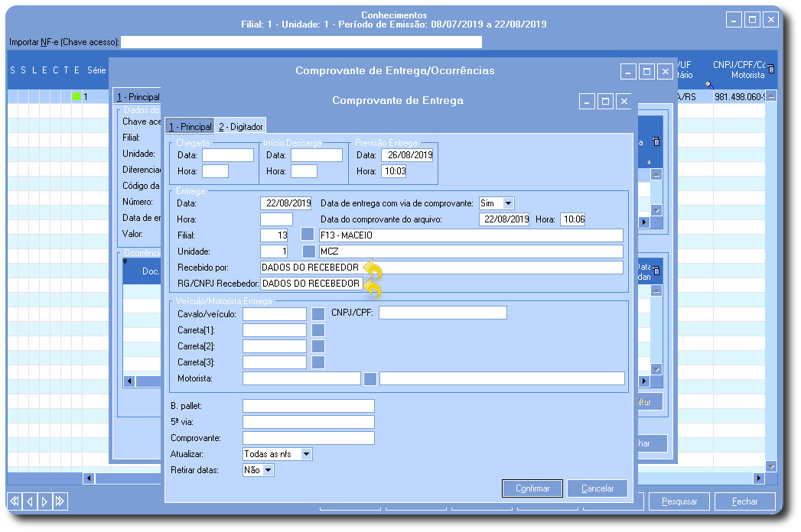The height and width of the screenshot is (532, 801).
Task: Click the yellow undo arrow beside RG/CNPJ Recebedor
Action: point(373,287)
